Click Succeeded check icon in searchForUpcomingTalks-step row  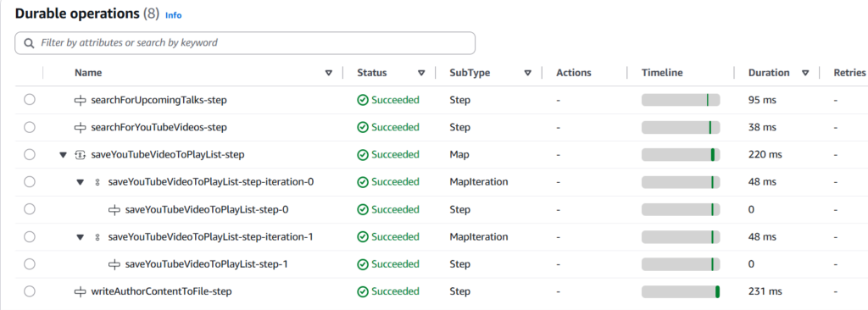tap(363, 100)
